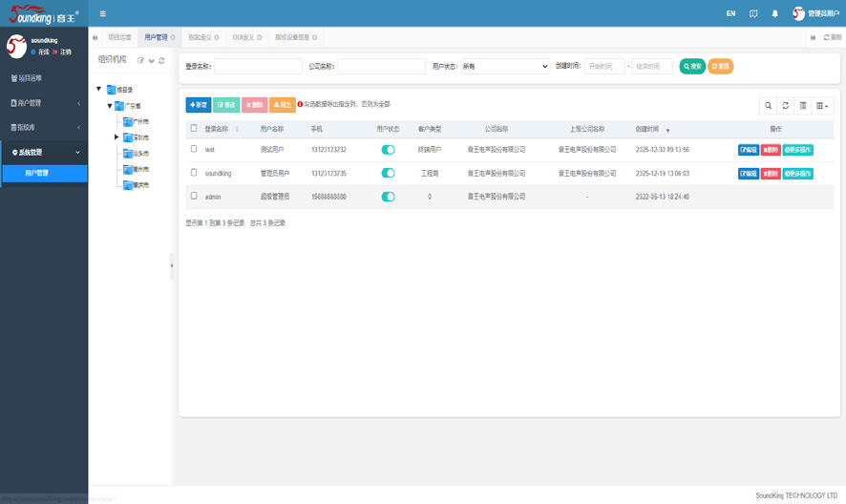Select highlighted 用户管理 submenu item
Screen dimensions: 846x504
(45, 173)
